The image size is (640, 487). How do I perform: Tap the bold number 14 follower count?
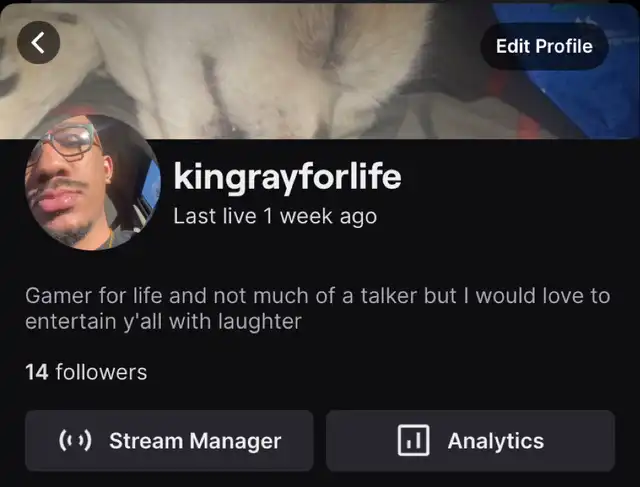click(x=37, y=372)
